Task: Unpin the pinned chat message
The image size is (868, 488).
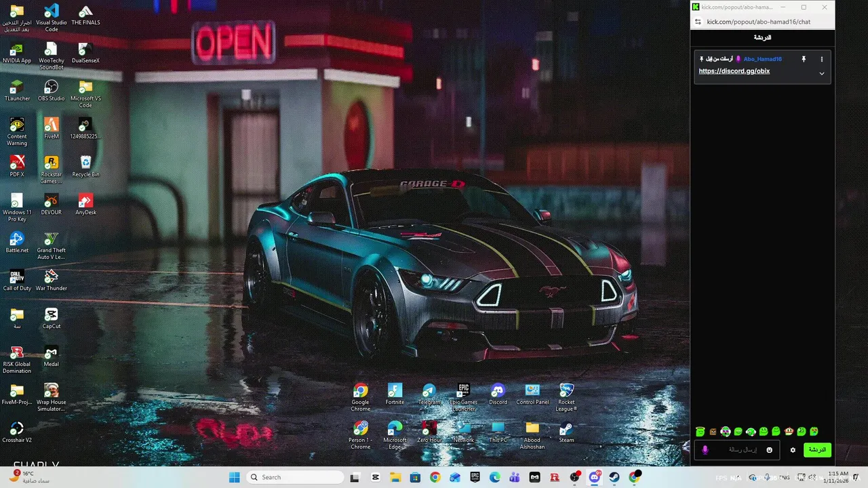Action: [x=804, y=59]
